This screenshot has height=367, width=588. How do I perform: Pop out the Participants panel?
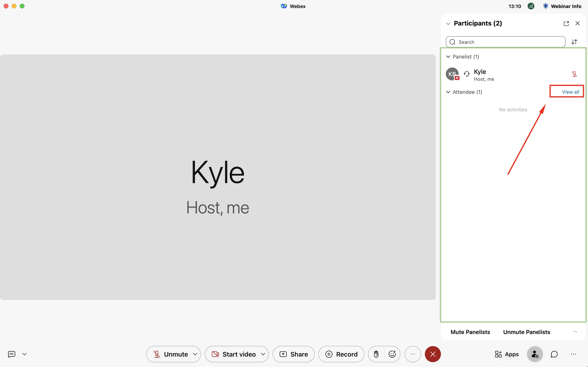point(566,24)
